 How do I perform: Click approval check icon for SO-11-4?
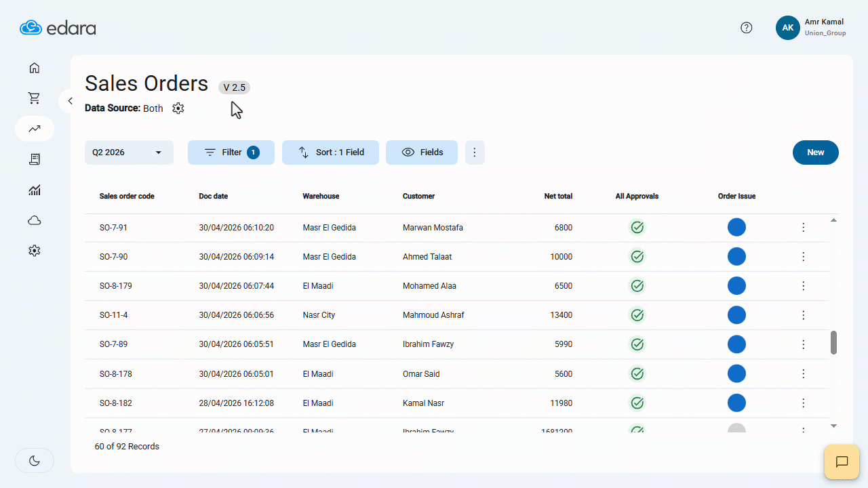pos(637,315)
